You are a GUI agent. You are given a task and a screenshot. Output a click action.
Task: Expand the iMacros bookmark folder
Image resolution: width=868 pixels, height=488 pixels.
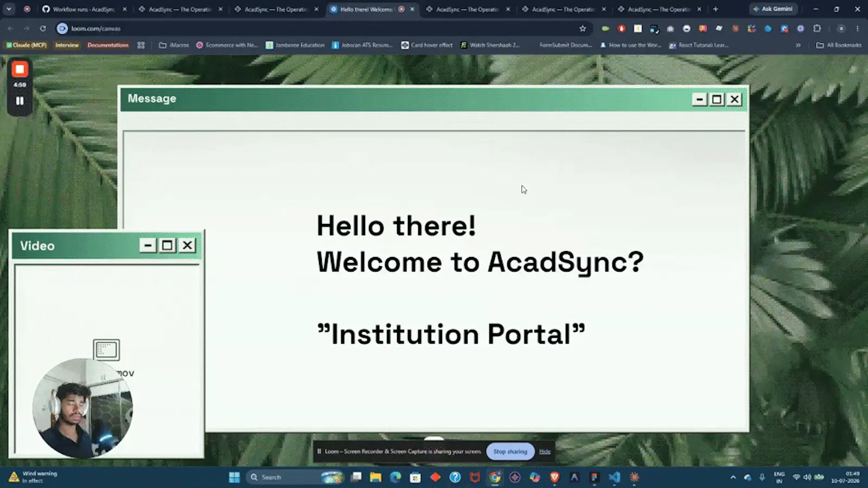tap(174, 46)
